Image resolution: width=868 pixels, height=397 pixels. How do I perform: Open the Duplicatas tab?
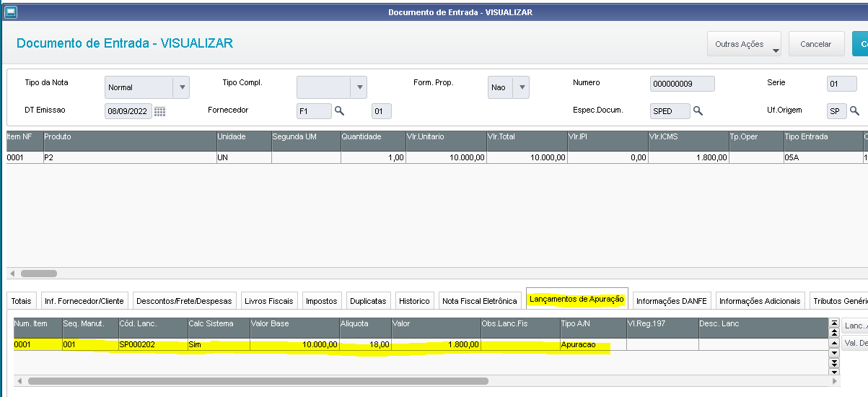[368, 301]
